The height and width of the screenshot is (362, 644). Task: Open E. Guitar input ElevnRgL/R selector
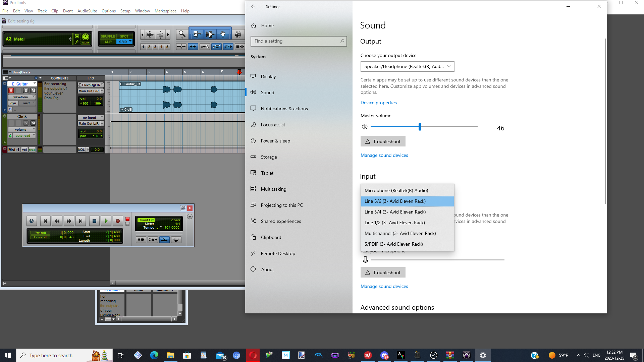coord(91,85)
